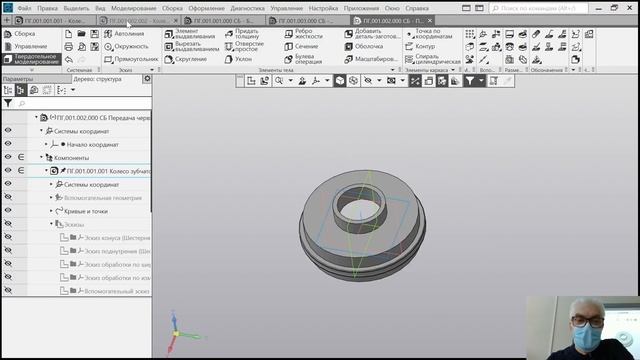Toggle visibility of Начало координат
This screenshot has height=360, width=640.
[x=8, y=144]
